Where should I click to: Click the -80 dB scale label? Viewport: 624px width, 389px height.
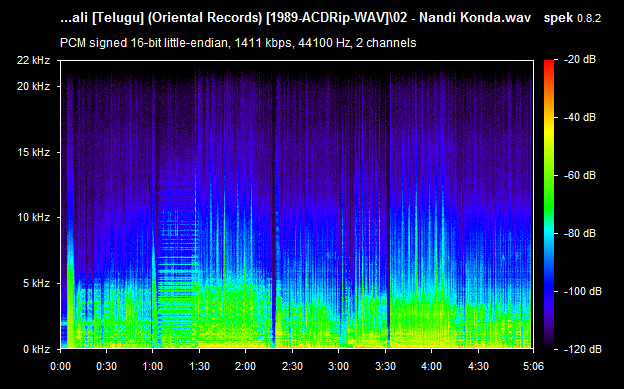point(580,233)
